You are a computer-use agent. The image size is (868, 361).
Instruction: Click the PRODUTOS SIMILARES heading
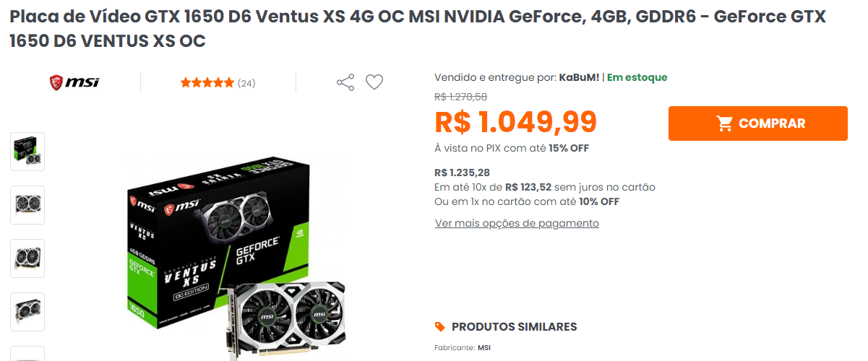tap(515, 326)
